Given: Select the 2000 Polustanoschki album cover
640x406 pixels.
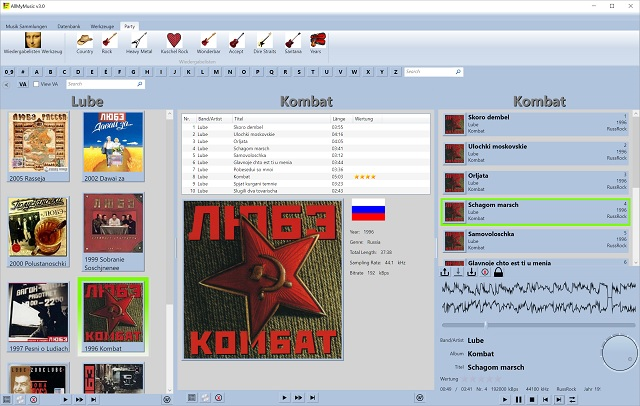Looking at the screenshot, I should coord(38,227).
